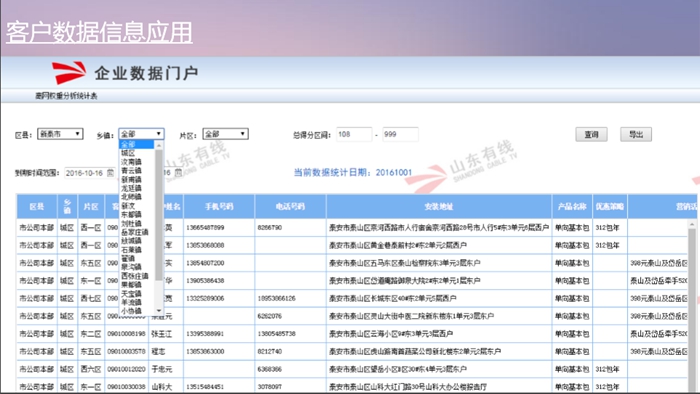Focus the score maximum field showing 999
The image size is (700, 394).
pyautogui.click(x=400, y=134)
